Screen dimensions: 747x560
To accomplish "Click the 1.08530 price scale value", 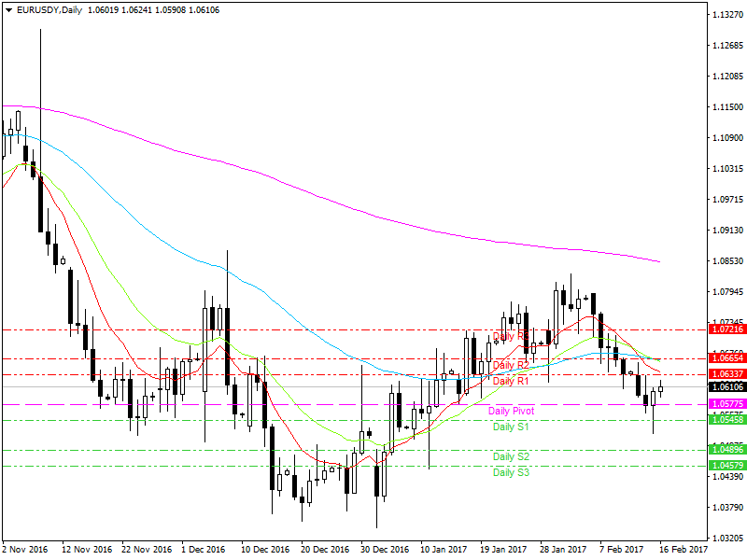I will 728,261.
